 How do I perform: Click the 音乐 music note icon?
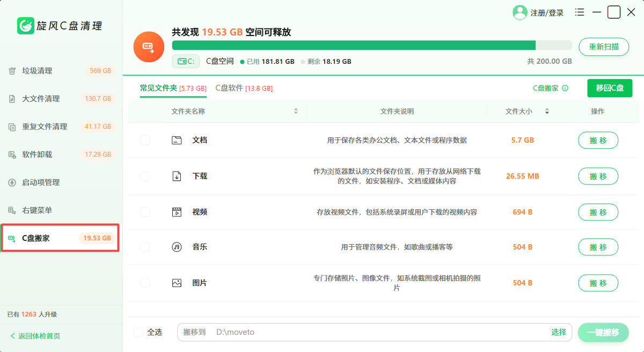tap(177, 247)
